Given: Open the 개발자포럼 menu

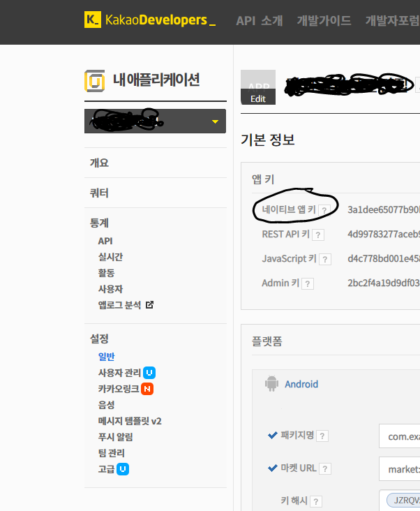Looking at the screenshot, I should click(392, 20).
